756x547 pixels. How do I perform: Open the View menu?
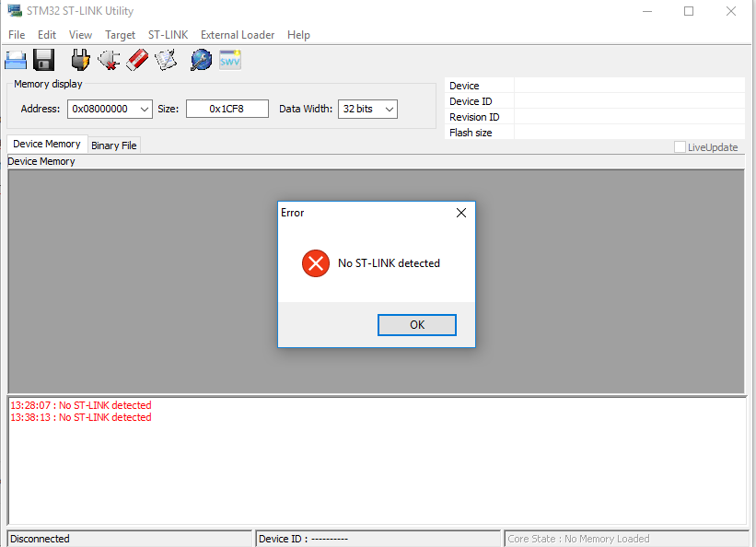(80, 35)
